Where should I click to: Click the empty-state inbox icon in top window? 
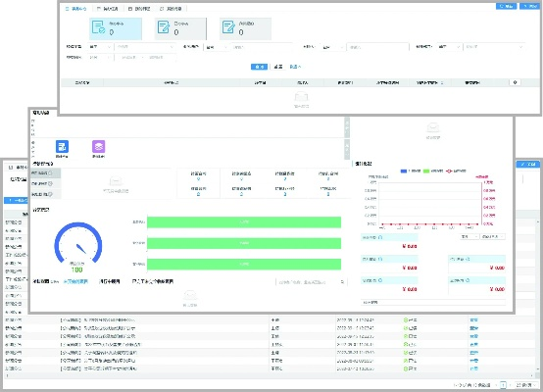(x=301, y=97)
